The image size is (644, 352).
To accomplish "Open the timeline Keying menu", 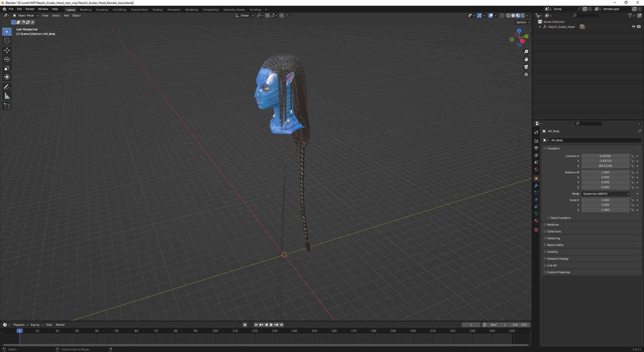I will [x=37, y=325].
